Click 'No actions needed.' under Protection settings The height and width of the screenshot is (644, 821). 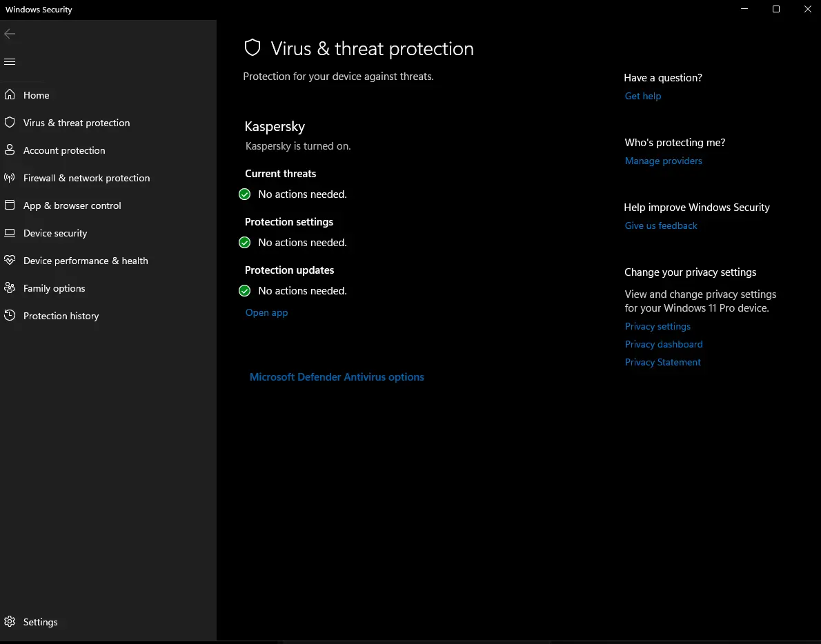click(x=302, y=242)
